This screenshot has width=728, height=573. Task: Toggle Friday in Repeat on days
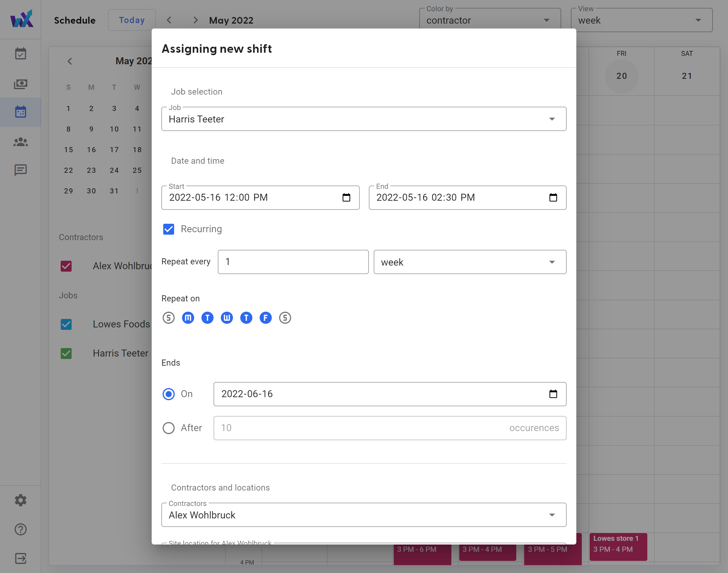click(265, 318)
